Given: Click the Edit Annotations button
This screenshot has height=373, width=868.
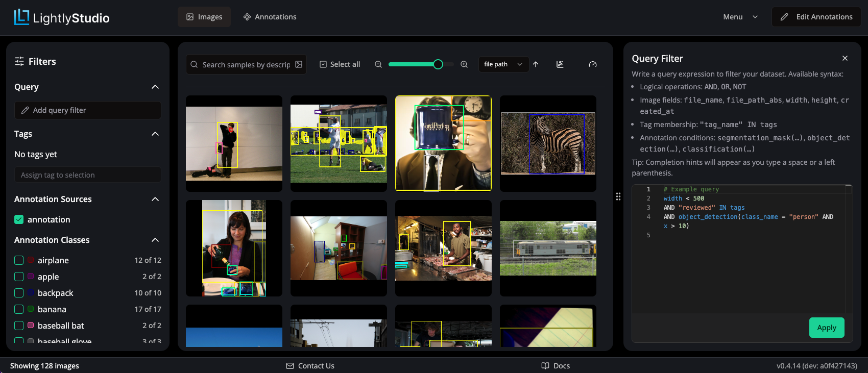Looking at the screenshot, I should pyautogui.click(x=816, y=17).
